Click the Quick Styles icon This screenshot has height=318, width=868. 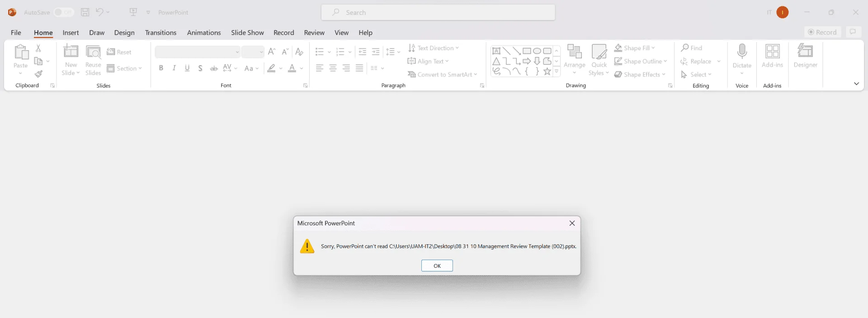tap(599, 52)
